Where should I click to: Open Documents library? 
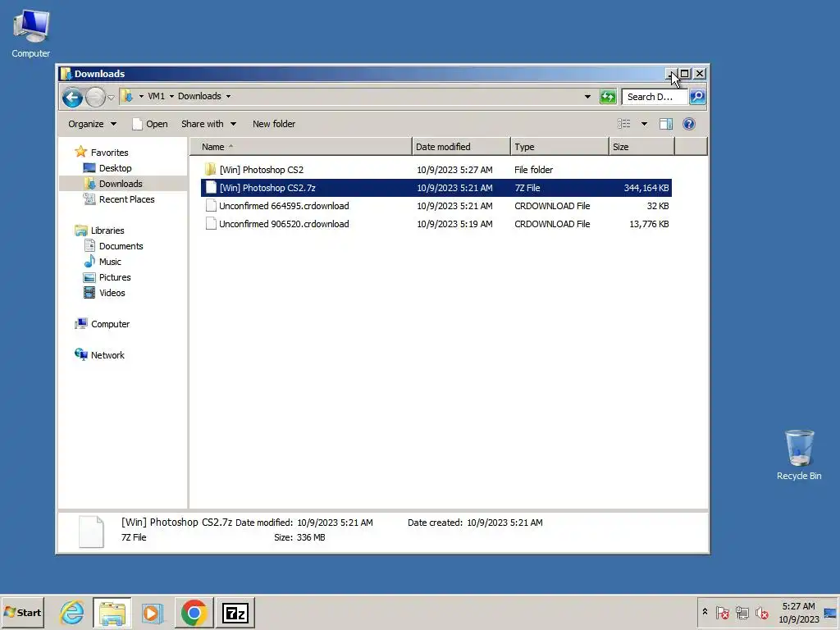click(x=121, y=246)
